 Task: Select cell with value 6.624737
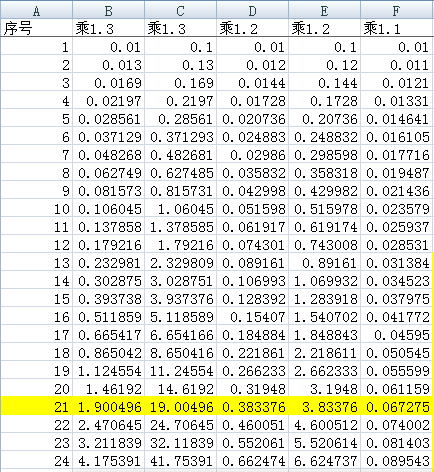[x=324, y=461]
